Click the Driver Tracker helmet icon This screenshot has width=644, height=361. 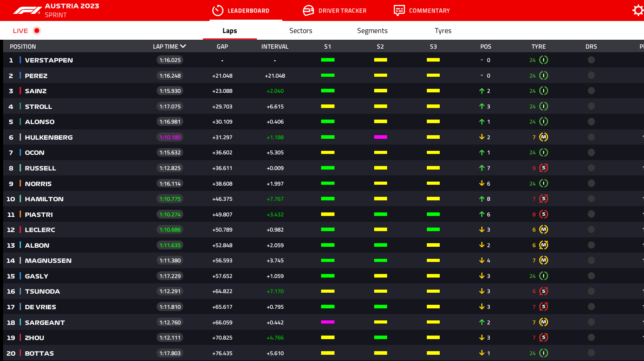coord(308,10)
